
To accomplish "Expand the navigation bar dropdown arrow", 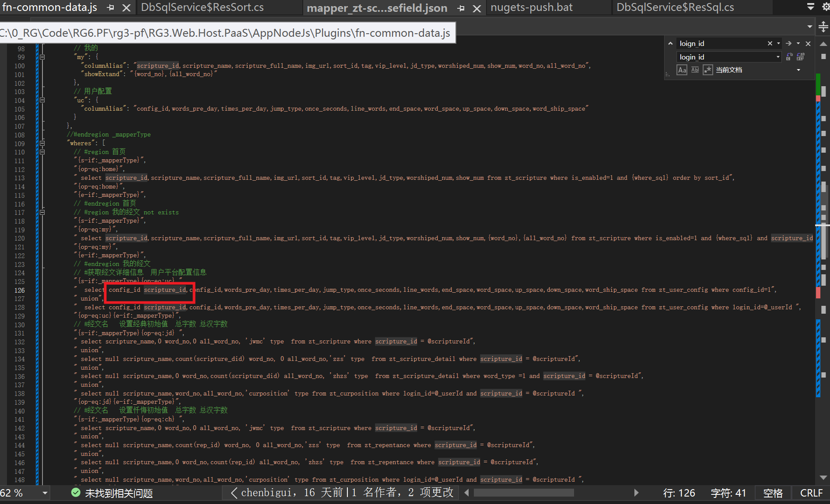I will coord(810,27).
